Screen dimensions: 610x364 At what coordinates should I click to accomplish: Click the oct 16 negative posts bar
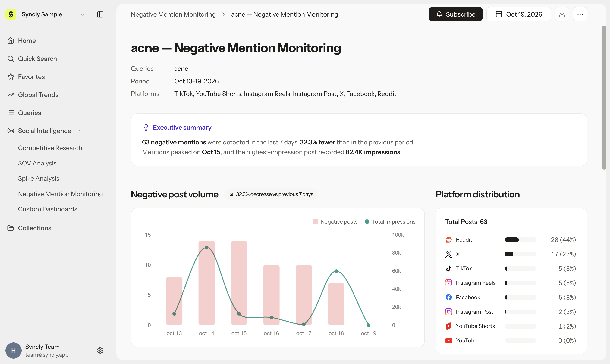(x=271, y=295)
